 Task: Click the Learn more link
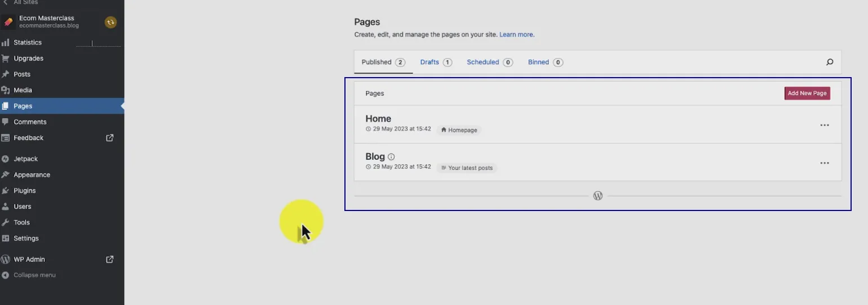point(516,34)
